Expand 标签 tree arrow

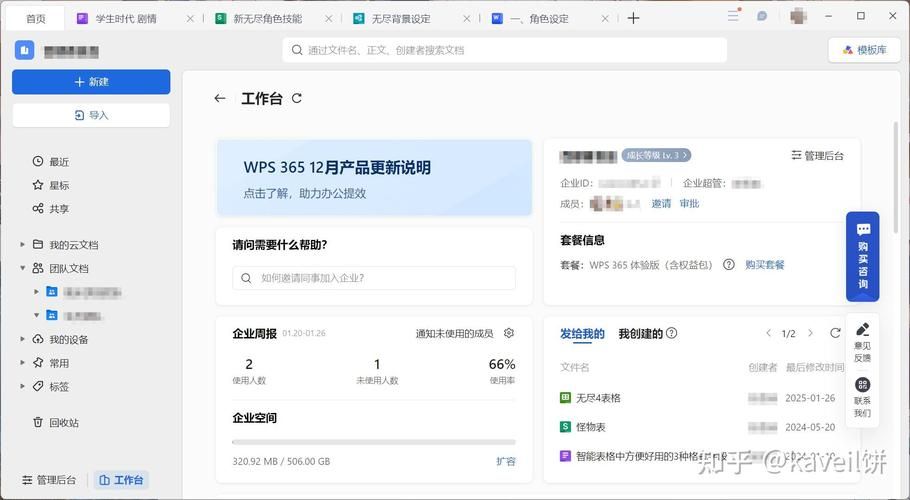[x=22, y=386]
